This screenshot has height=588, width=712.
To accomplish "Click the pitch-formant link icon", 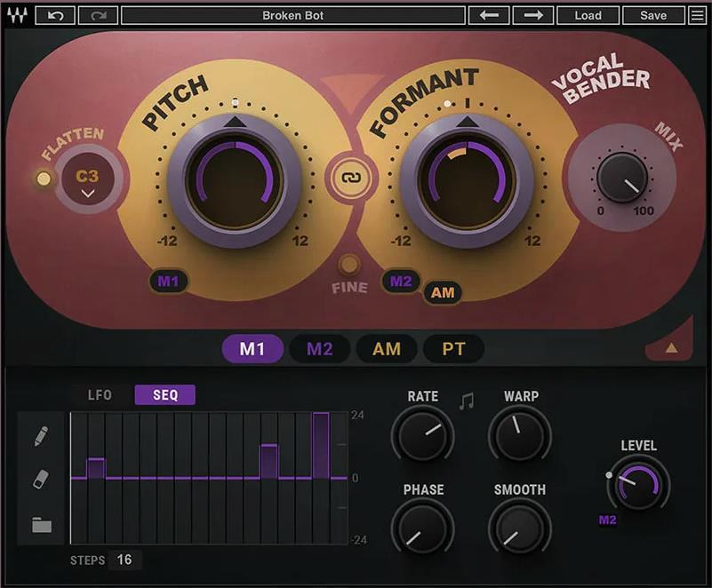I will point(348,178).
